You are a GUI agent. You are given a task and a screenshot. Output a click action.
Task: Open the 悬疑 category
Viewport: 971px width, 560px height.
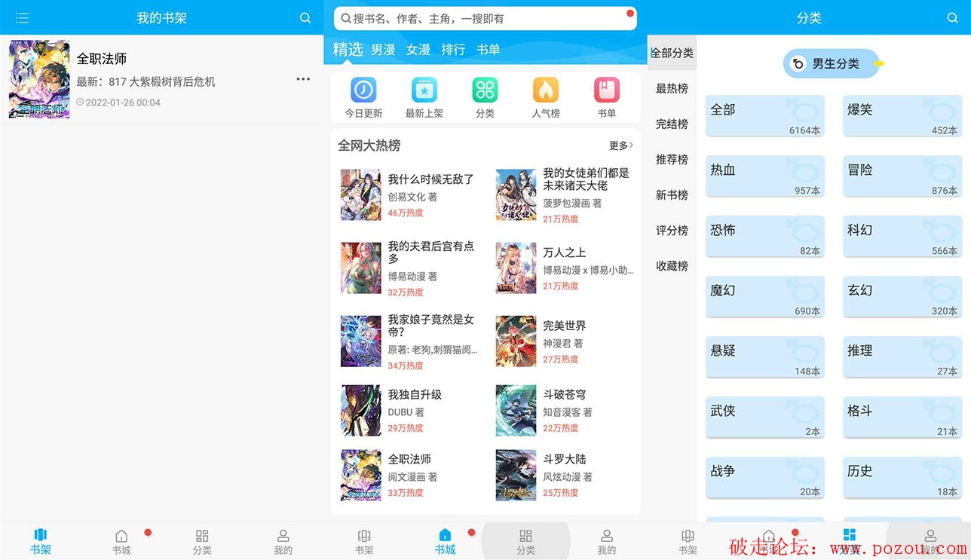point(765,359)
